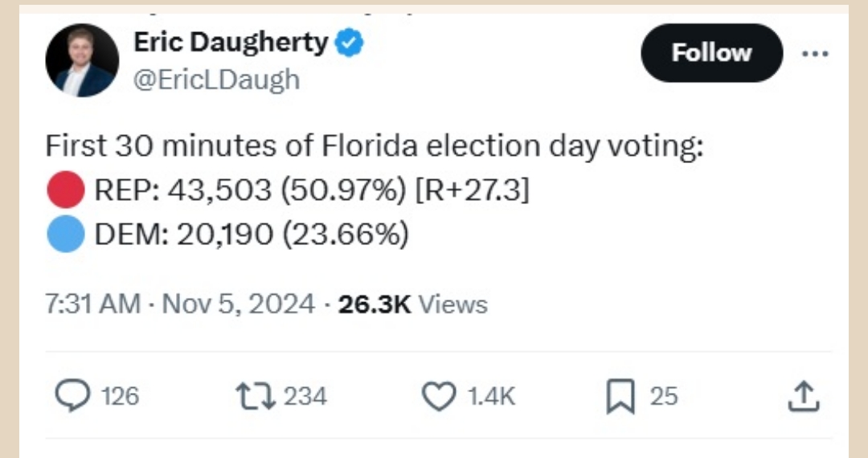Follow Eric Daugherty's account
Viewport: 868px width, 458px height.
[x=711, y=53]
